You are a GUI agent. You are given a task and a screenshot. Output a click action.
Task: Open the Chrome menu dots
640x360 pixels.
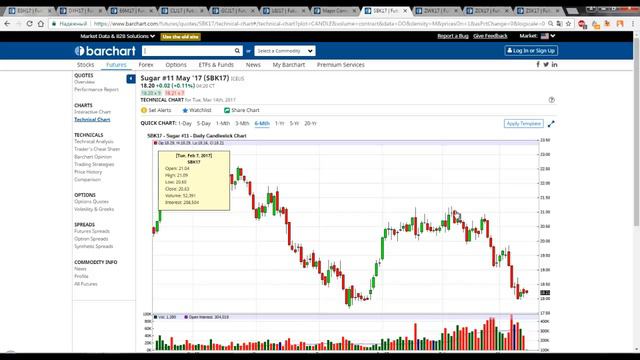(x=633, y=24)
